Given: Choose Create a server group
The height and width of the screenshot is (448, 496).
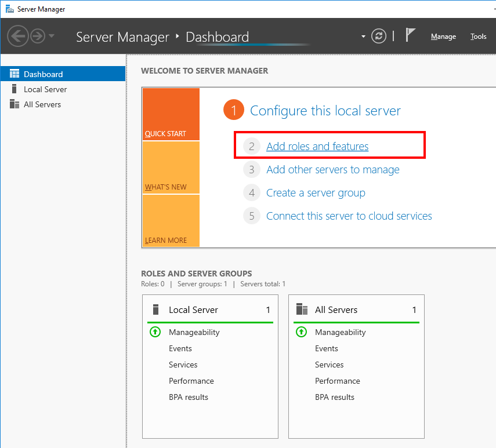Looking at the screenshot, I should click(x=316, y=193).
